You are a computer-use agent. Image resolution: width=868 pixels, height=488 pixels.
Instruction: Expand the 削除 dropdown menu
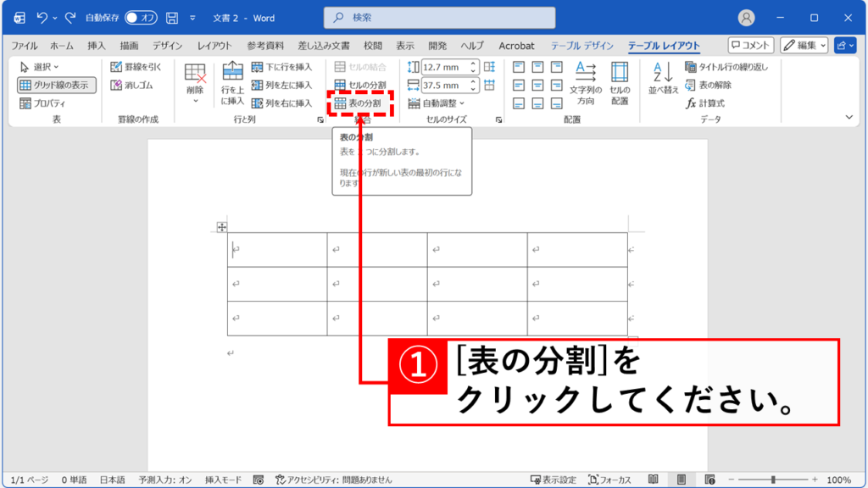click(196, 102)
